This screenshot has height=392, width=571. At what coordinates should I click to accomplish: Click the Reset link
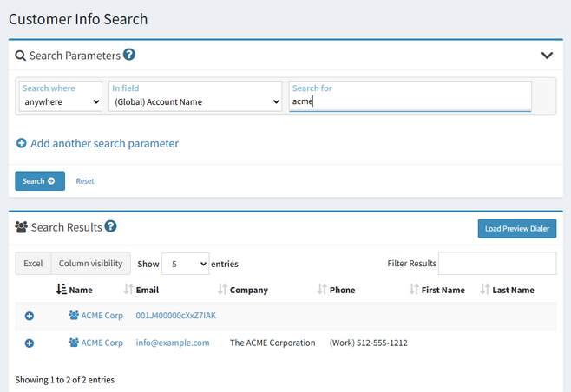coord(85,181)
